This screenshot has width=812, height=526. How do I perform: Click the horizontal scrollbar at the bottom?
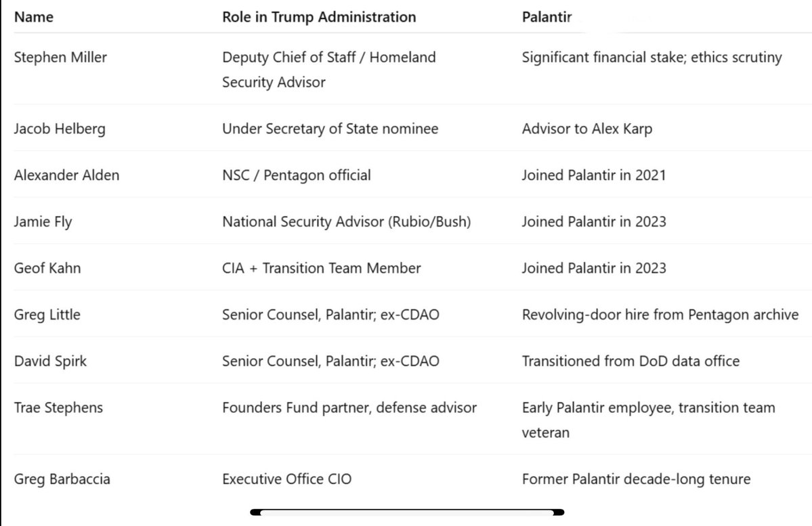[406, 512]
